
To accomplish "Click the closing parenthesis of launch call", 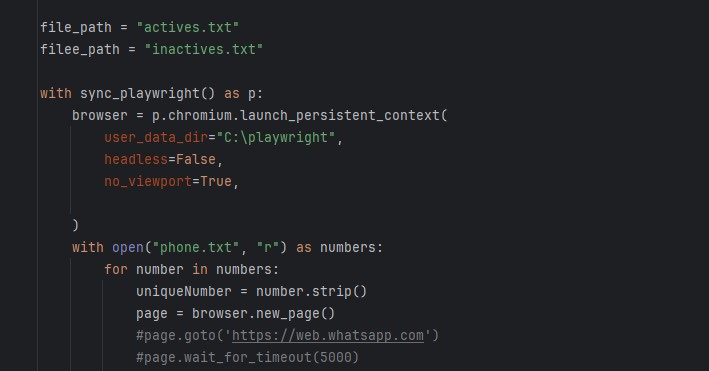I will [x=76, y=225].
